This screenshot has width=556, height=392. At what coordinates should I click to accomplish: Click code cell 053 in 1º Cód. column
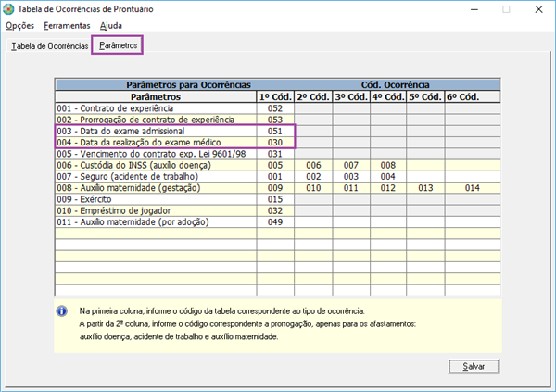tap(275, 120)
